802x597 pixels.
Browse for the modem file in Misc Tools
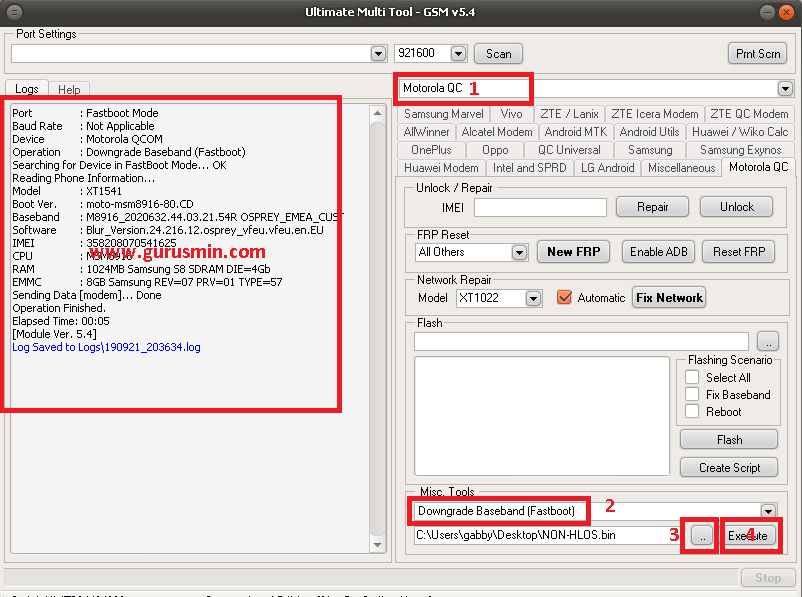(702, 536)
